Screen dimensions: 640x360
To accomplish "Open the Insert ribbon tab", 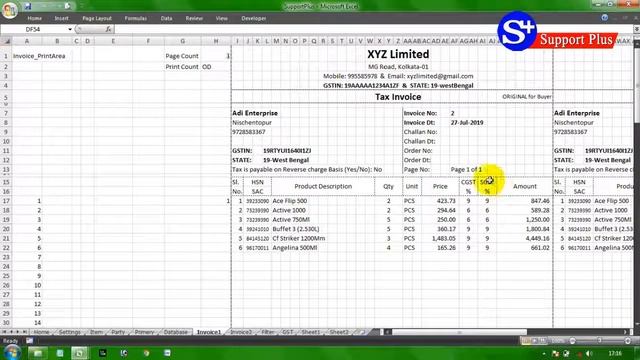I will pos(62,18).
